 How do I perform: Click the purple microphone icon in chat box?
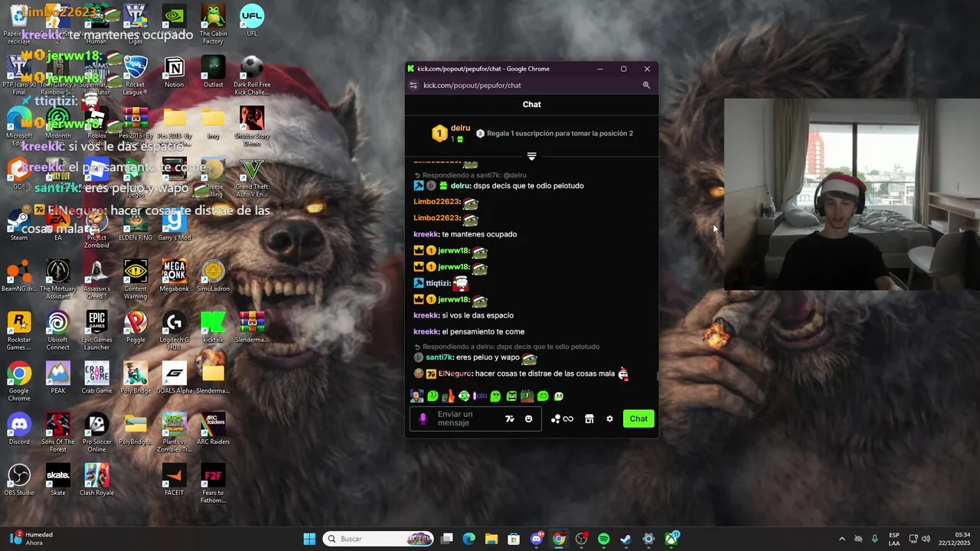[423, 419]
